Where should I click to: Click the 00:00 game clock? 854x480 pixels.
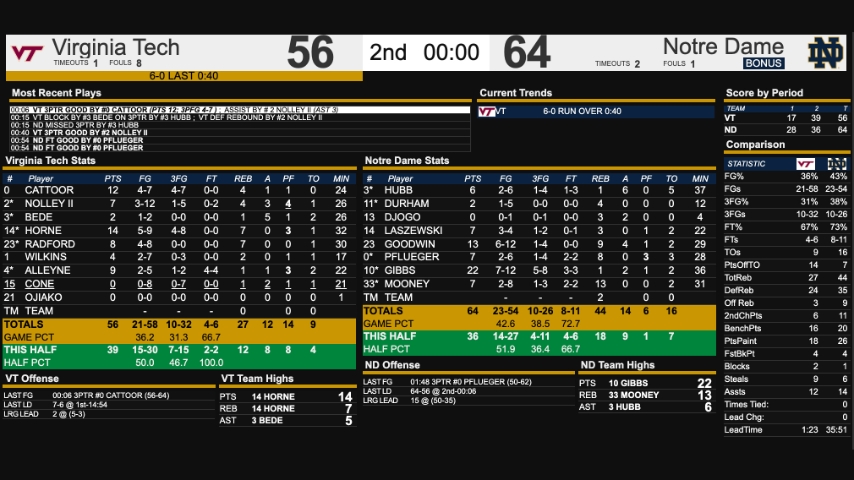point(451,52)
